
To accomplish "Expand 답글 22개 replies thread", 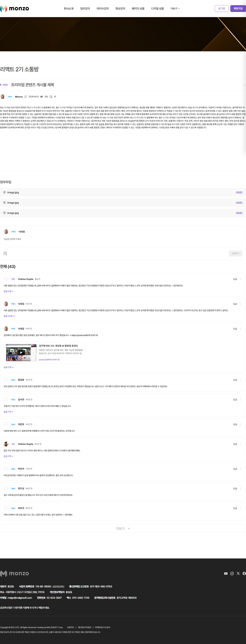I will point(9,316).
